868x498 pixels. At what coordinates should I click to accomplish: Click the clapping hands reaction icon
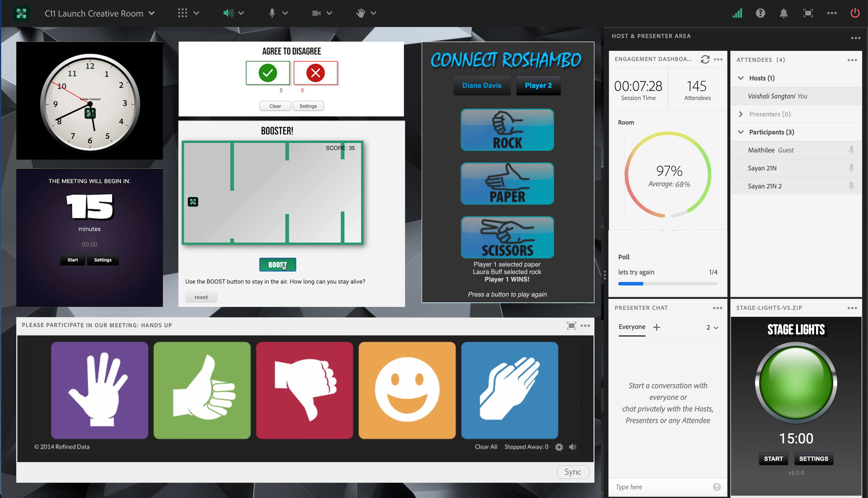pos(510,388)
